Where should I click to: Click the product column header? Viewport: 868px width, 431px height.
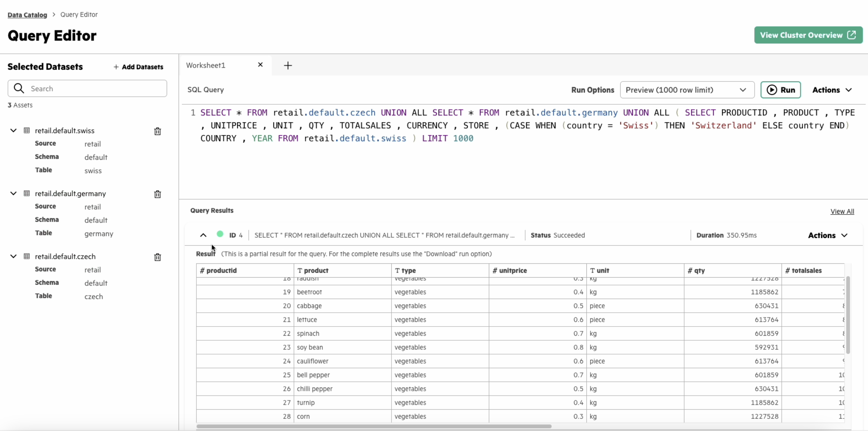pos(342,270)
